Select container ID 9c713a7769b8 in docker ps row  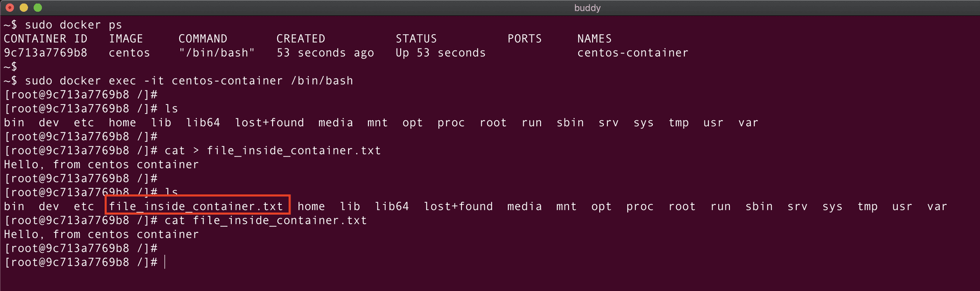(x=45, y=53)
